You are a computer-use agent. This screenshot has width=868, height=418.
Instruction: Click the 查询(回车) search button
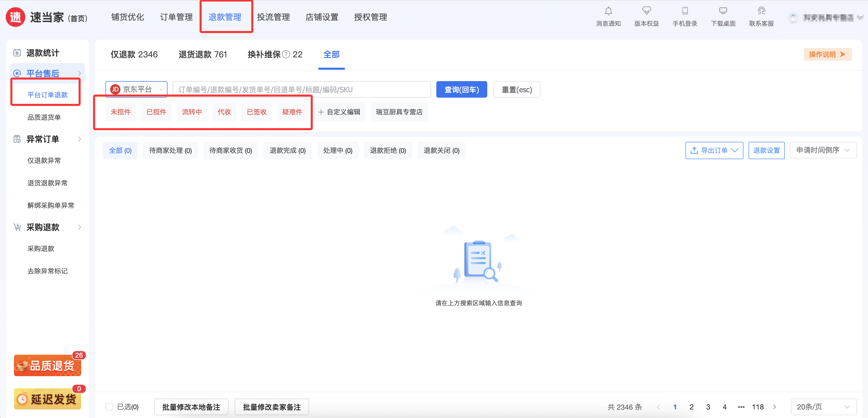tap(461, 90)
